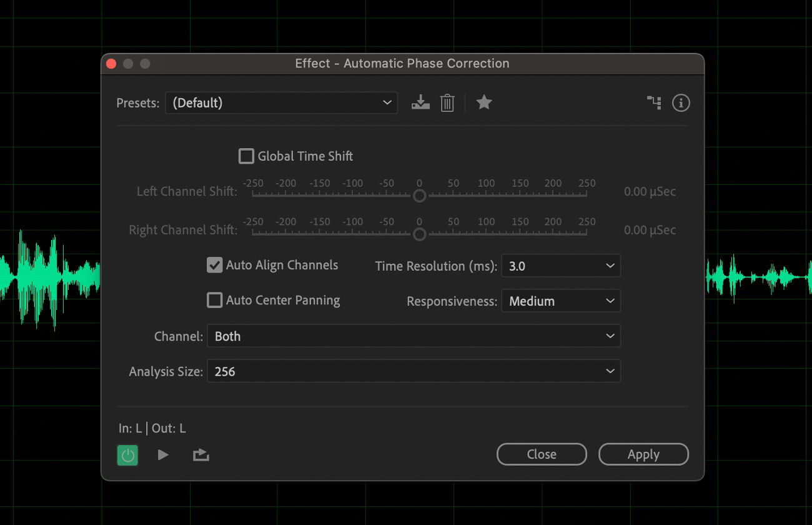Play the audio preview

coord(163,454)
